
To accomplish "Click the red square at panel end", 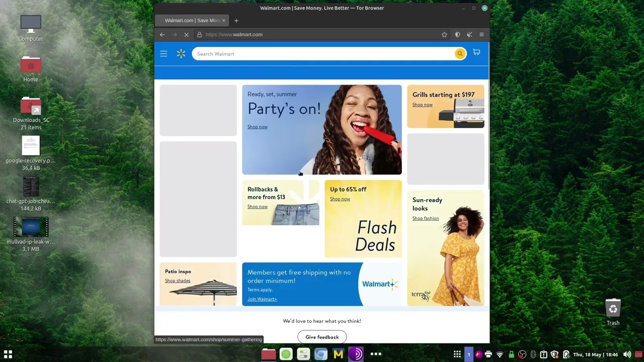I will (639, 354).
